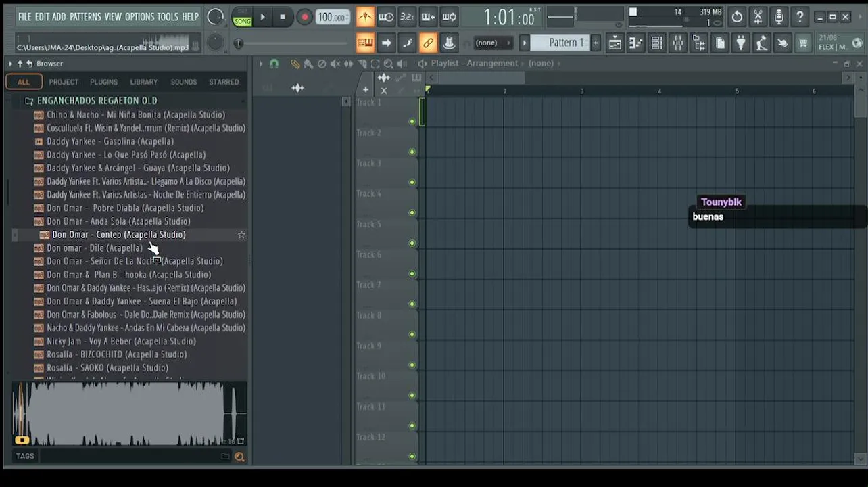868x487 pixels.
Task: Open the Piano roll view
Action: pos(635,43)
